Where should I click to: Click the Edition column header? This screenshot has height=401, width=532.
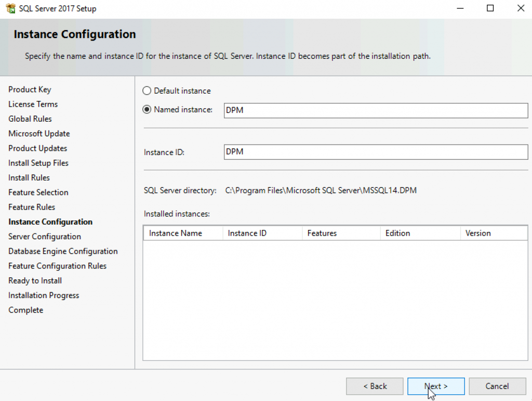coord(420,233)
